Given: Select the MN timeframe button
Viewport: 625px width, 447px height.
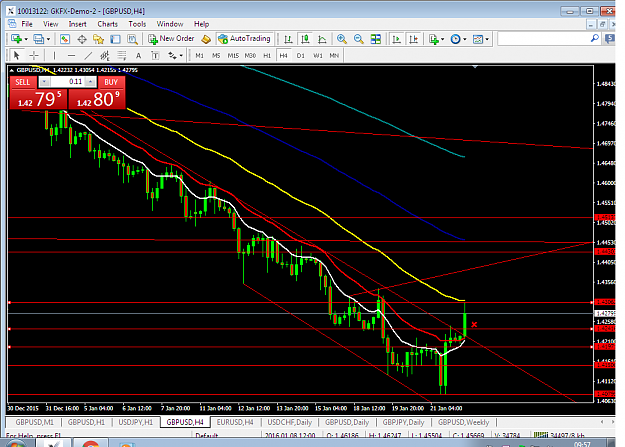Looking at the screenshot, I should [x=334, y=56].
